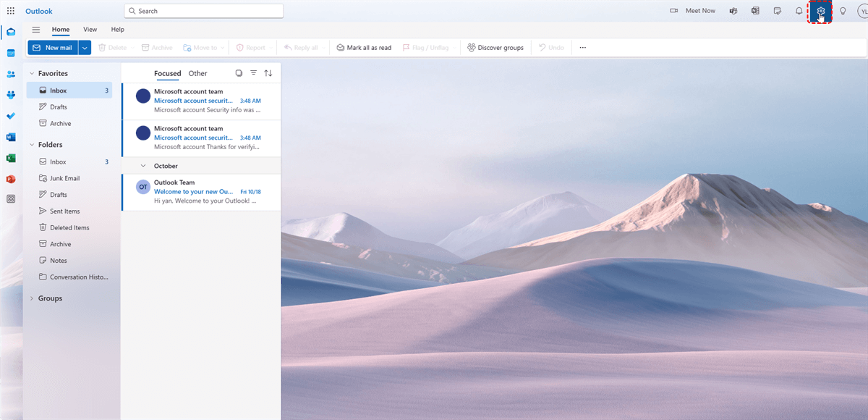Screen dimensions: 868x420
Task: Open PowerPoint from the left app rail
Action: [11, 179]
